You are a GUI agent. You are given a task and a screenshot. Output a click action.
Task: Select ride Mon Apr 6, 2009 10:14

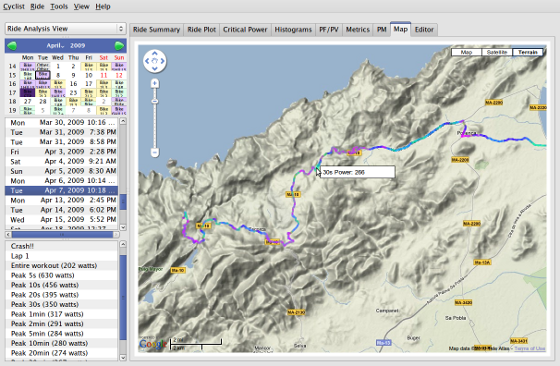coord(61,181)
